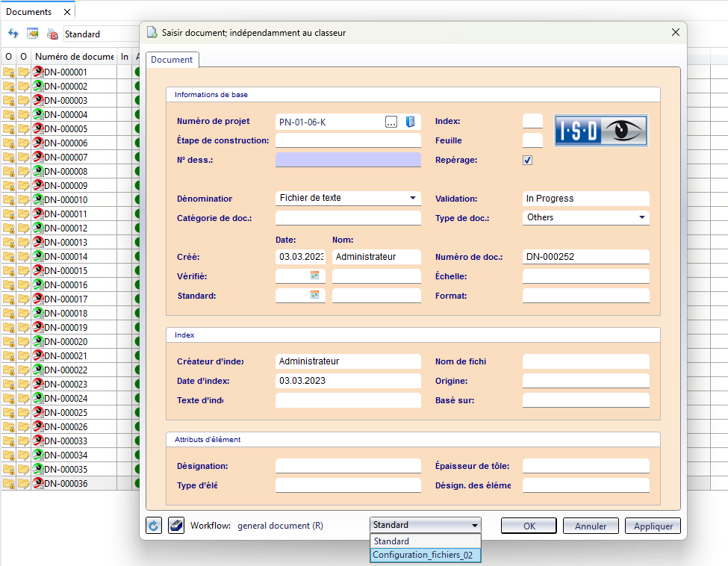Click the Désignation input field
The image size is (728, 566).
tap(348, 466)
